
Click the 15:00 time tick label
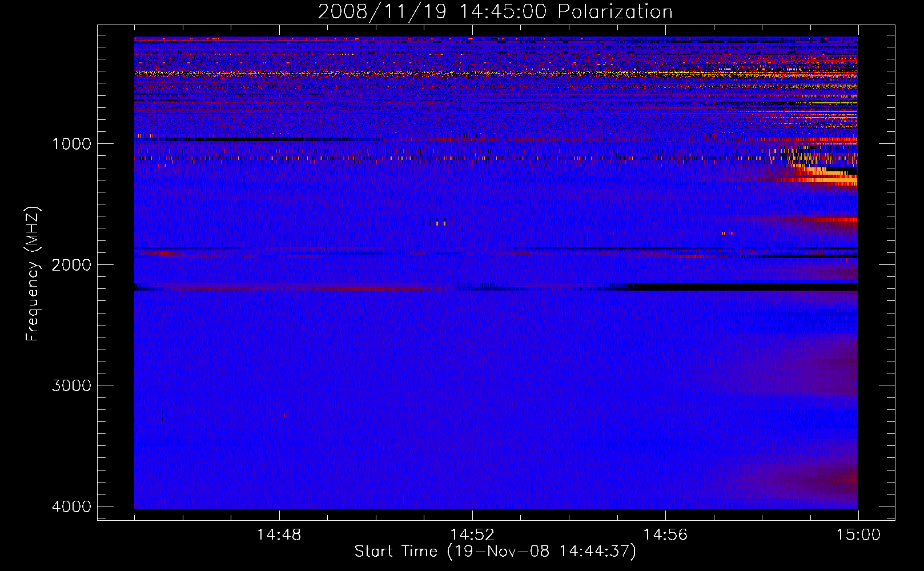click(x=858, y=535)
